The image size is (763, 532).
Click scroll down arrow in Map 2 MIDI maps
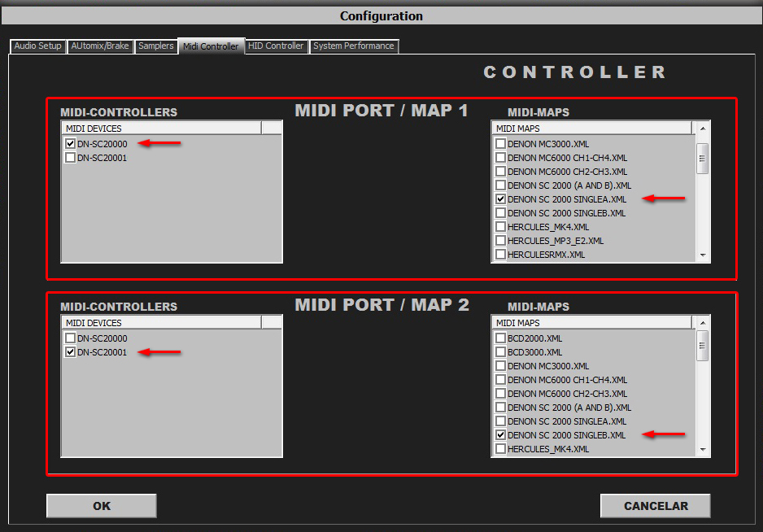pos(703,450)
